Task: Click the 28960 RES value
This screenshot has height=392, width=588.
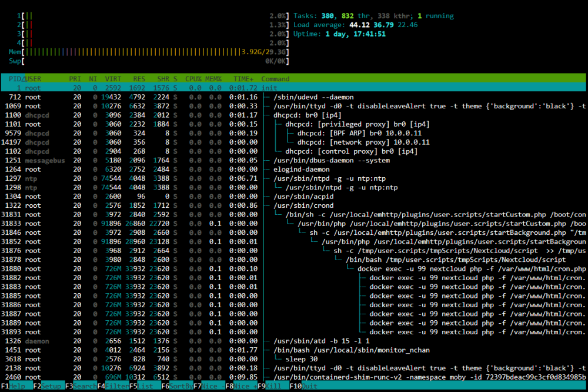Action: click(x=135, y=241)
